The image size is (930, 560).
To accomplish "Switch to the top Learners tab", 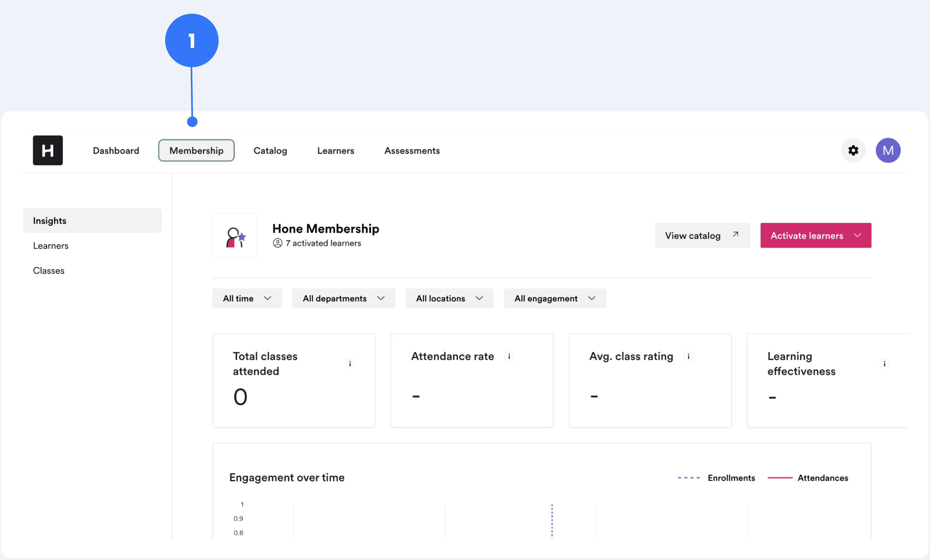I will [336, 151].
